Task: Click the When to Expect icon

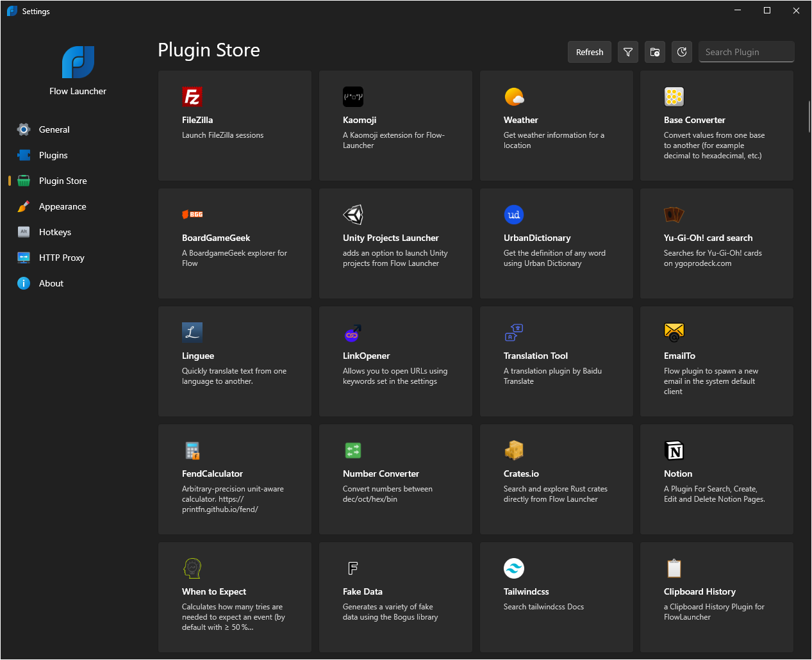Action: coord(192,568)
